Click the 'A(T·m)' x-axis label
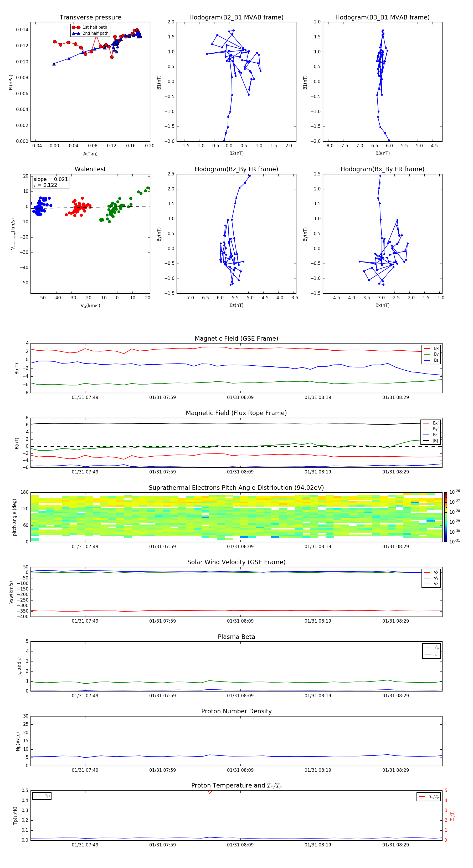 coord(90,154)
